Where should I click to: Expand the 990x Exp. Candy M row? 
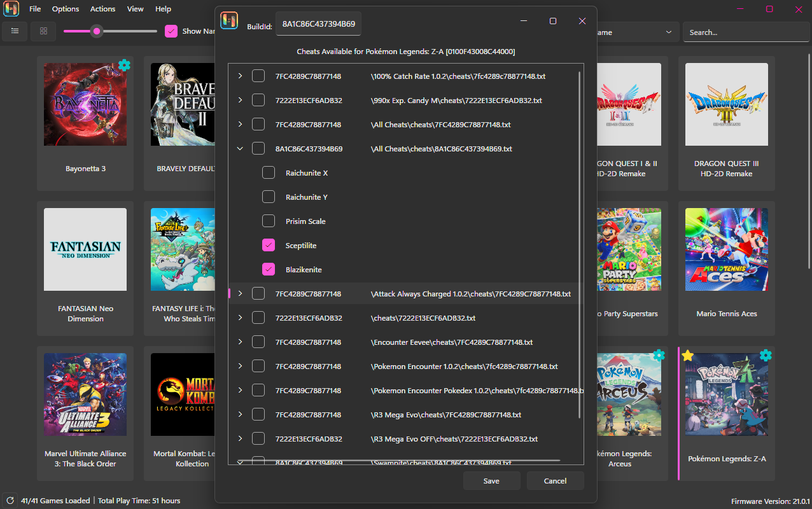pos(240,101)
